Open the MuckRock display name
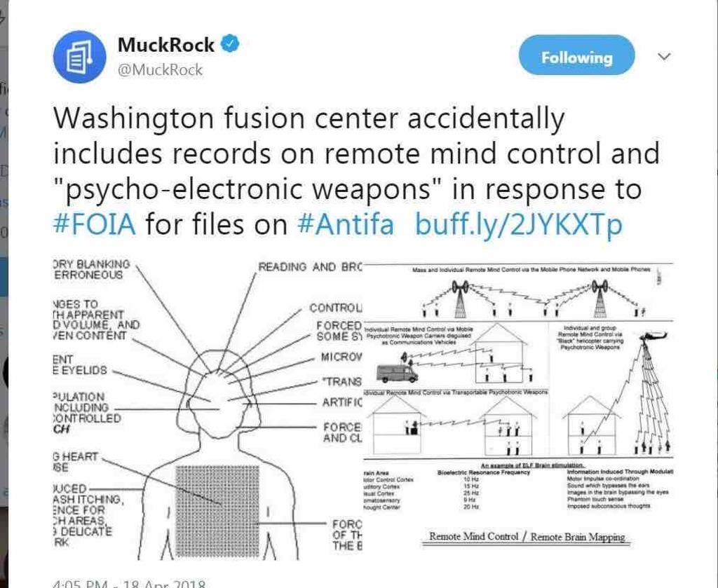 tap(165, 44)
